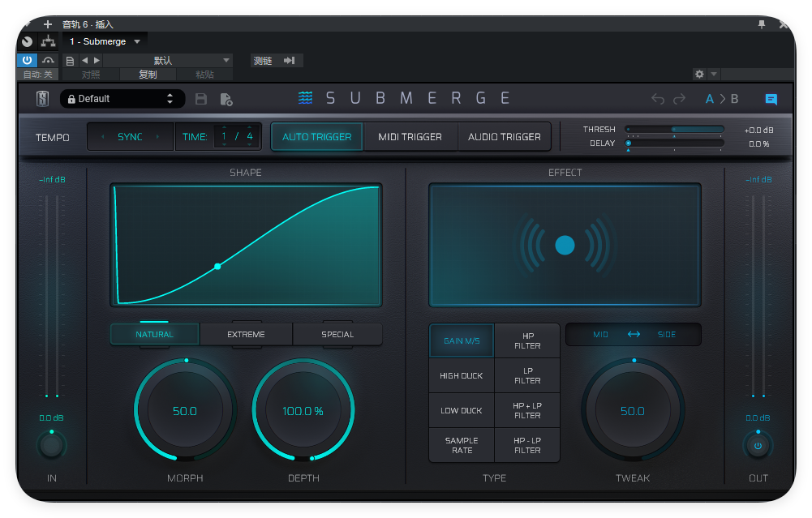Click left arrow beside SYNC
The width and height of the screenshot is (812, 518).
(102, 137)
